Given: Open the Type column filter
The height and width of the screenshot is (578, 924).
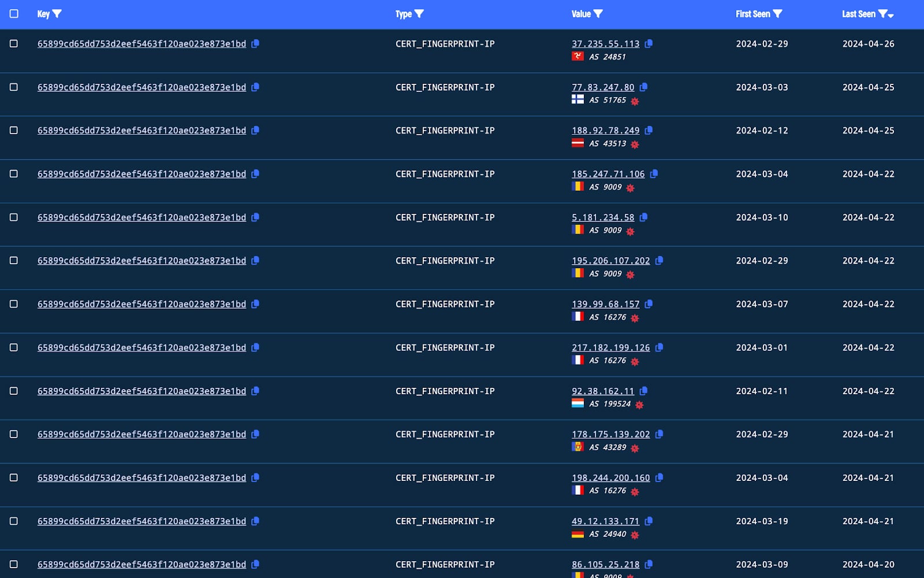Looking at the screenshot, I should pos(419,14).
